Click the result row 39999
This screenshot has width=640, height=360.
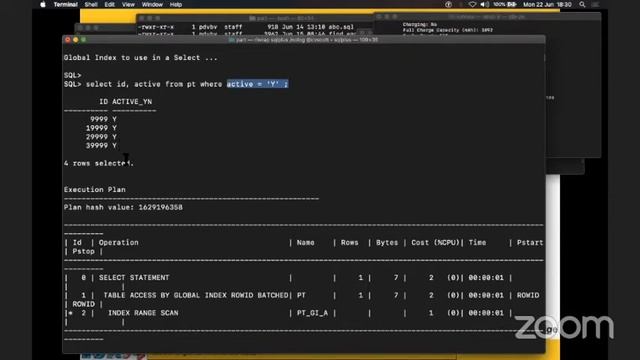click(101, 146)
